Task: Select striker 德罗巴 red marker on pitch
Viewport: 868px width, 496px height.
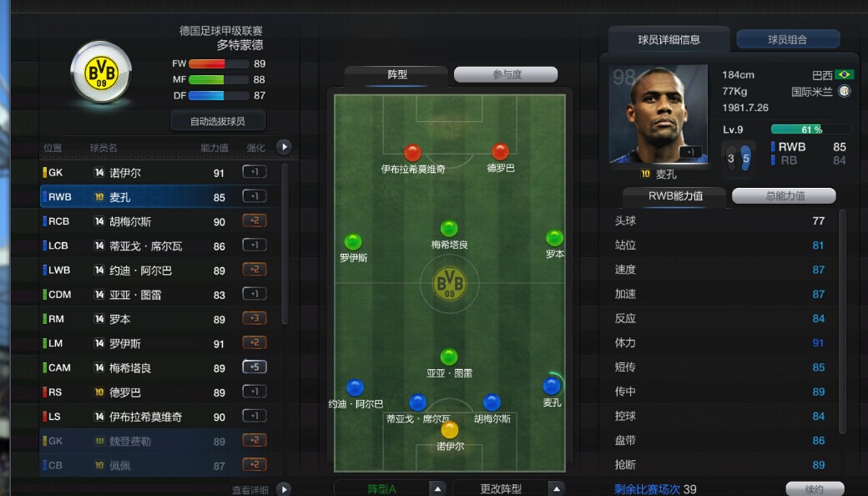Action: click(501, 152)
